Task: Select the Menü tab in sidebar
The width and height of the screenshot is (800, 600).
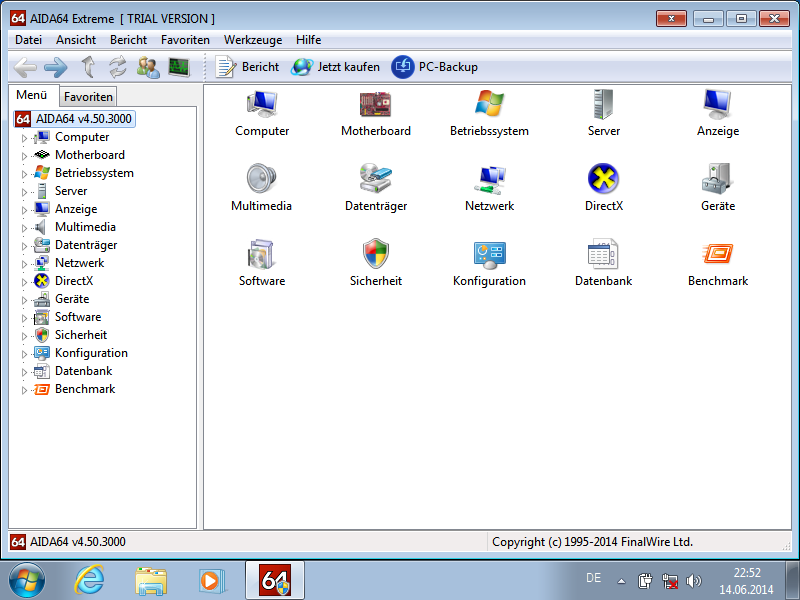Action: 32,95
